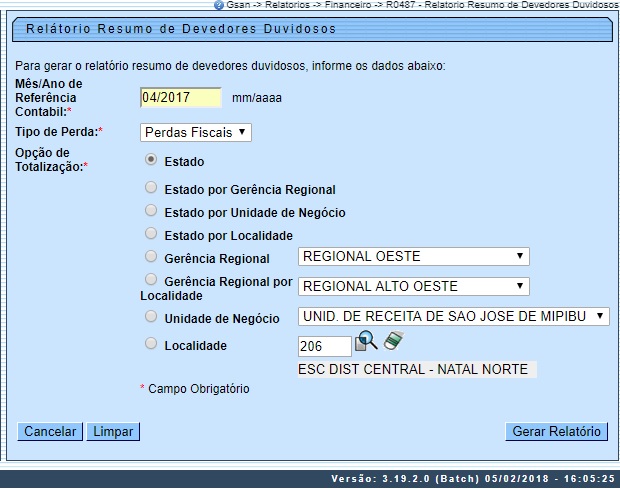Click the magnifier search icon beside Localidade

(x=366, y=343)
